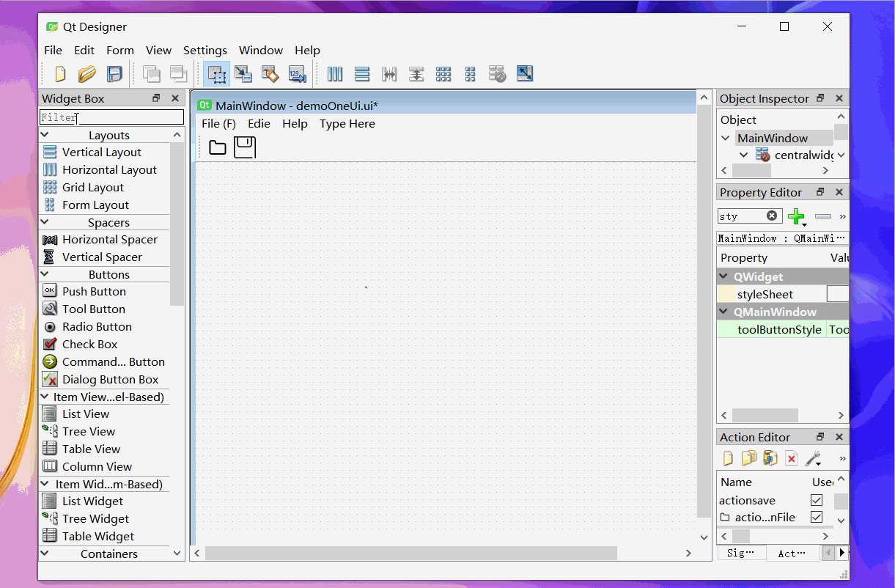The height and width of the screenshot is (588, 895).
Task: Open the wrench configure dropdown in Action Editor
Action: click(x=814, y=459)
